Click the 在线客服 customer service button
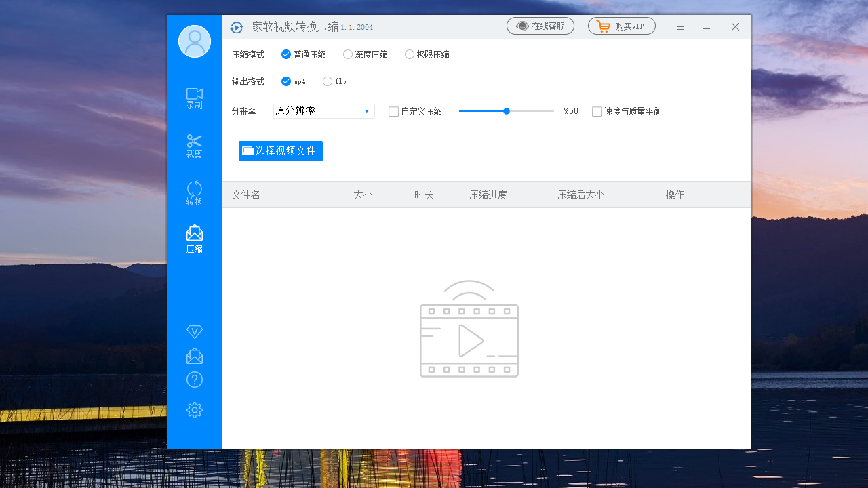Screen dimensions: 868x488 click(x=540, y=26)
